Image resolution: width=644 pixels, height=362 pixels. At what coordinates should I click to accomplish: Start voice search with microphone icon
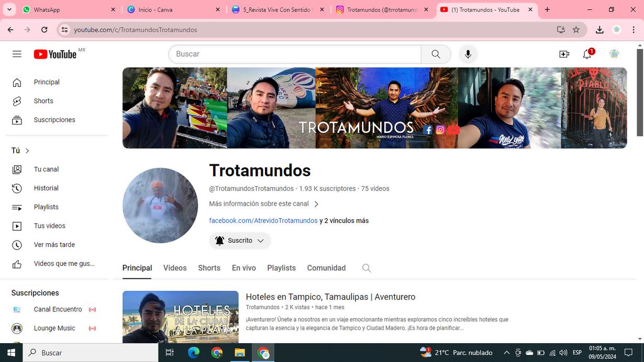[x=468, y=54]
